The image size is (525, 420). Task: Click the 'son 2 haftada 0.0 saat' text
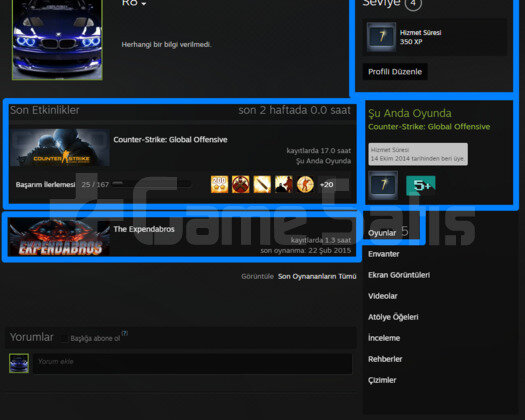click(295, 110)
